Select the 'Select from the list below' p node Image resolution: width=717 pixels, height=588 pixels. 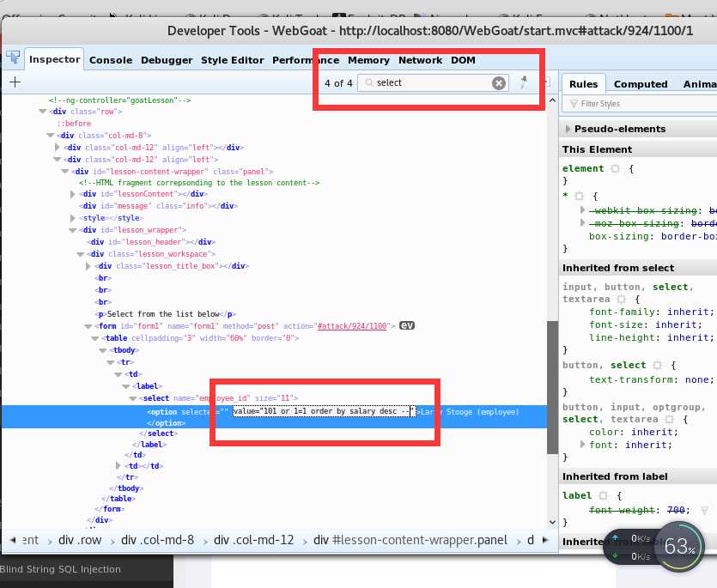click(166, 314)
